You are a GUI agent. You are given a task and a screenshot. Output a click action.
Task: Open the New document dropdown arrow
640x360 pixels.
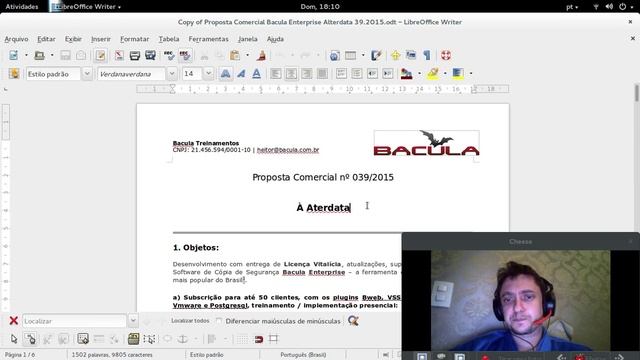[26, 55]
